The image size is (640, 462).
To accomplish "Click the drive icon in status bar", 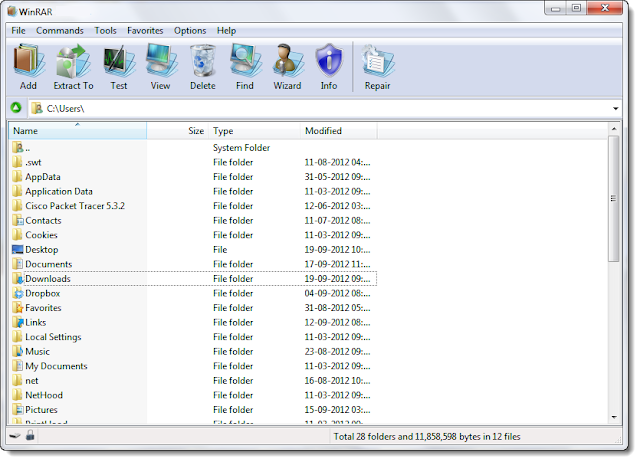I will point(15,436).
